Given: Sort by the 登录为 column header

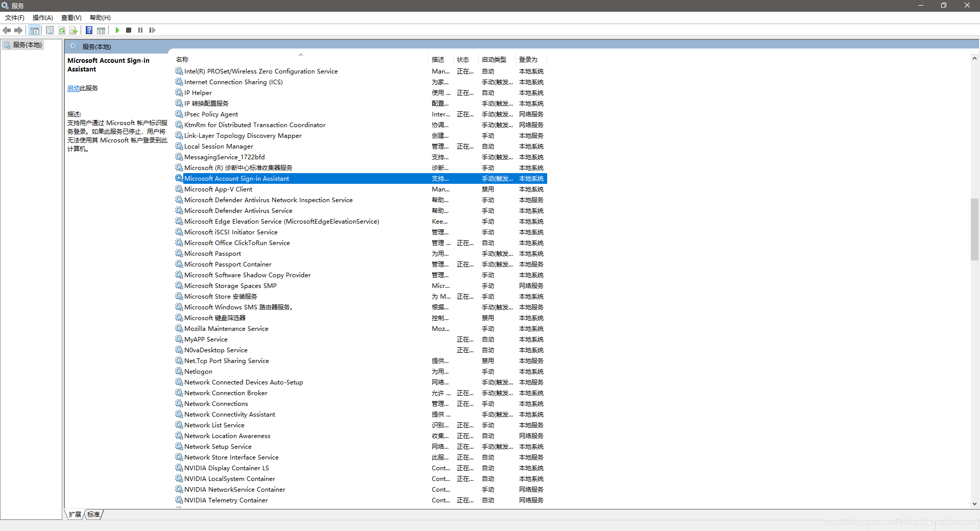Looking at the screenshot, I should point(531,60).
